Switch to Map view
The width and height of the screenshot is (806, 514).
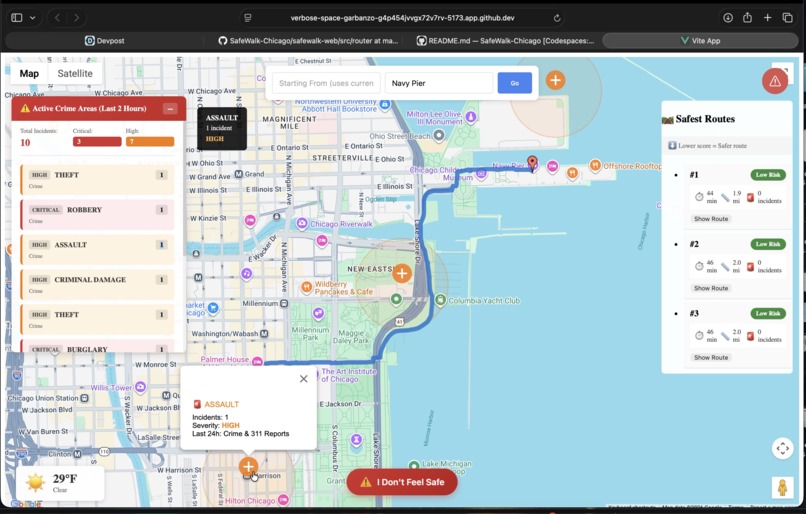[29, 74]
